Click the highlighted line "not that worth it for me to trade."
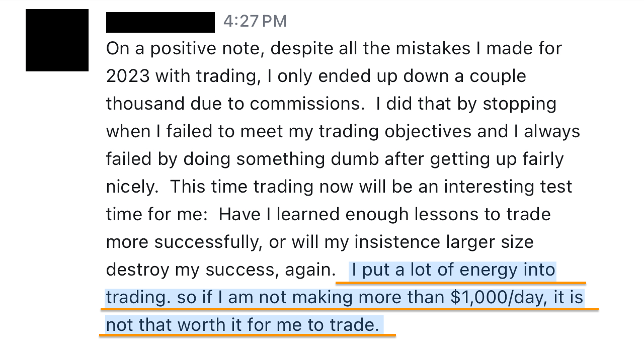 point(243,325)
